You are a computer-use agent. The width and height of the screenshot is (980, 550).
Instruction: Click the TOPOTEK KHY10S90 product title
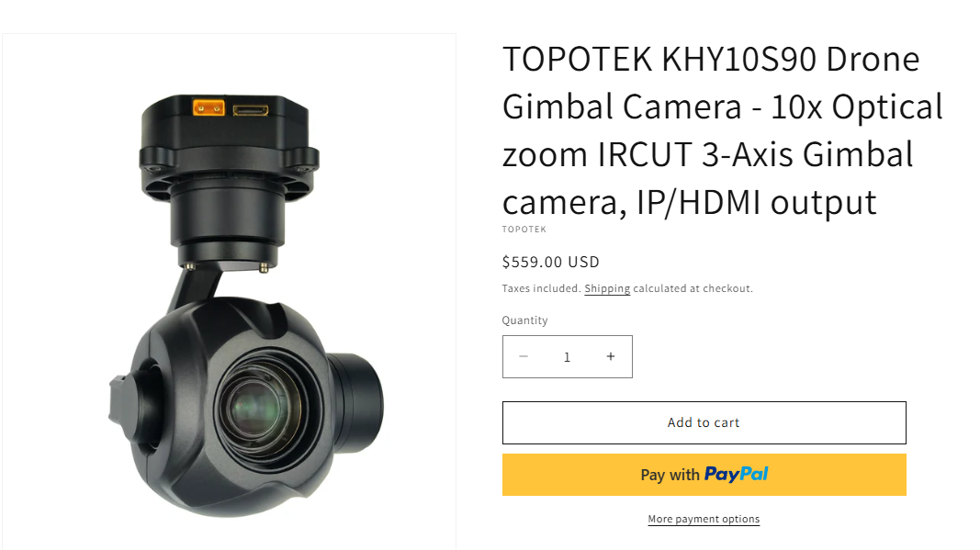click(x=723, y=130)
